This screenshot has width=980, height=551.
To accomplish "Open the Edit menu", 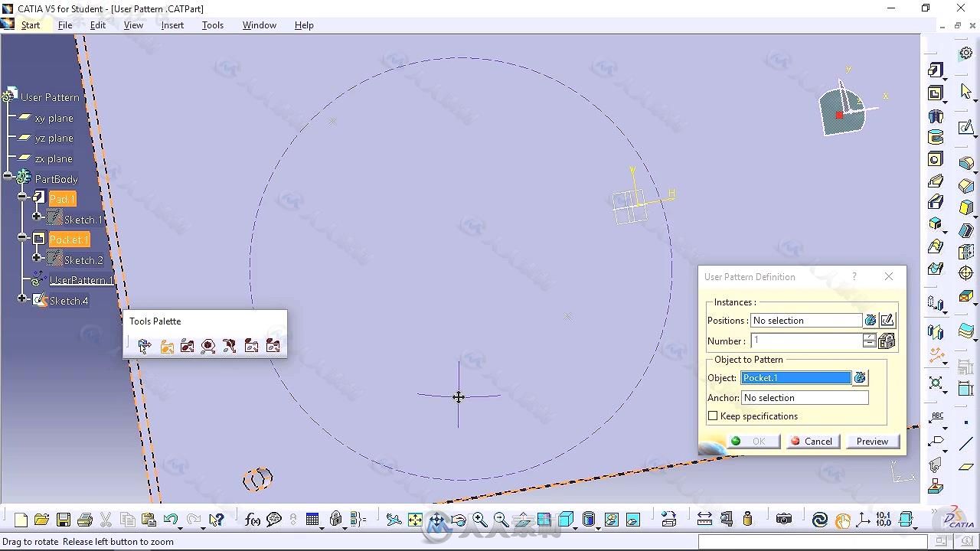I will pyautogui.click(x=98, y=25).
